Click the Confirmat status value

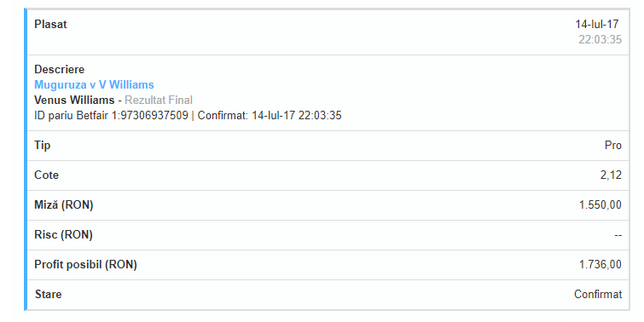click(x=598, y=294)
